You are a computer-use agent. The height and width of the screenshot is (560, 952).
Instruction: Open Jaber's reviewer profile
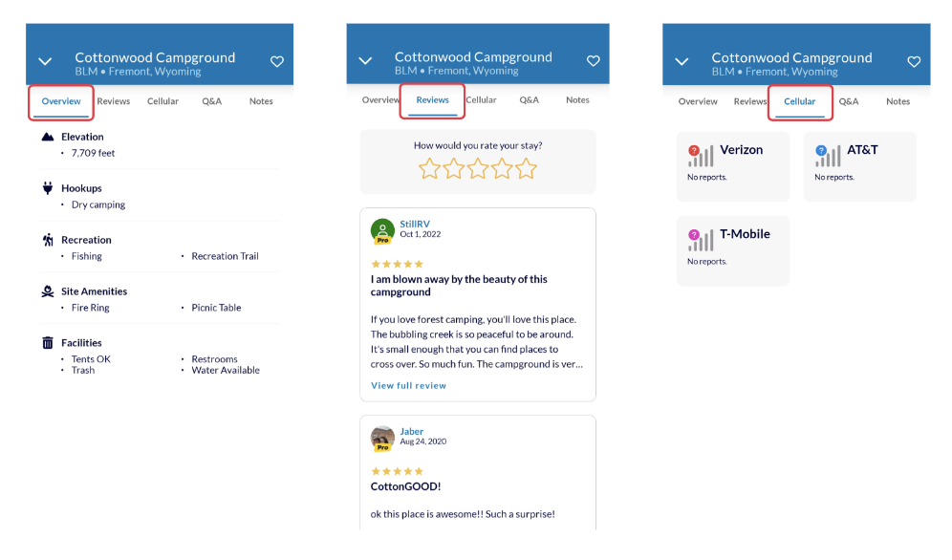pos(412,431)
